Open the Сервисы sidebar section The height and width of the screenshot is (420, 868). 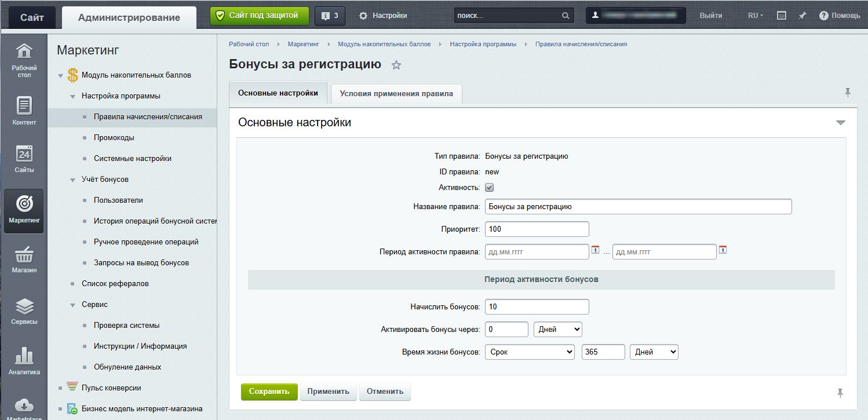[24, 311]
